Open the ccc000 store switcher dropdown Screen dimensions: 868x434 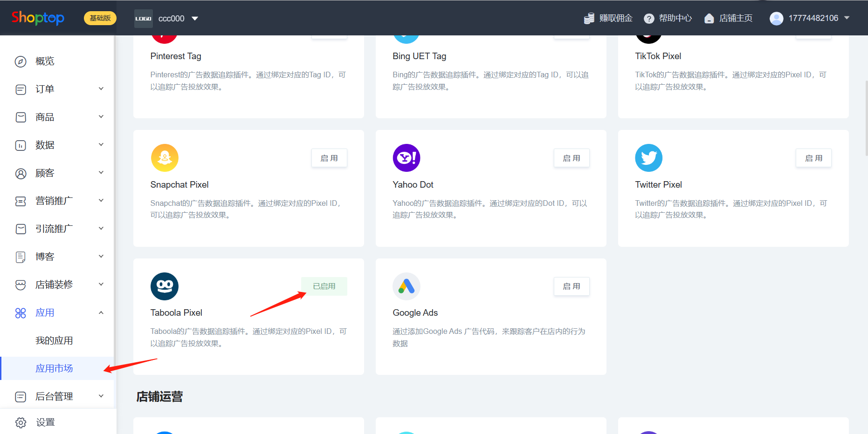195,19
